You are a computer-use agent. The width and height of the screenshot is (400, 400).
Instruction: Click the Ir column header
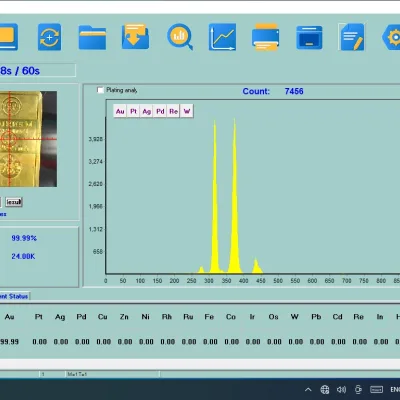[252, 317]
